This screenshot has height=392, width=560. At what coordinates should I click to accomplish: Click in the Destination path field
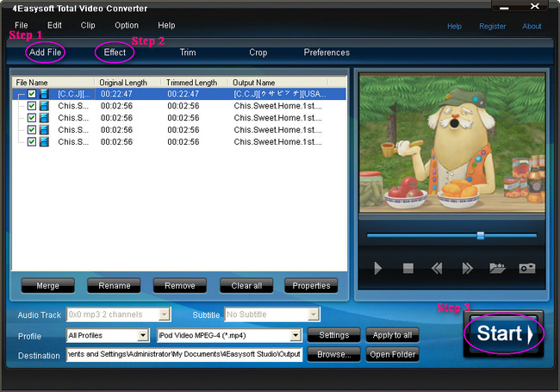pos(184,354)
